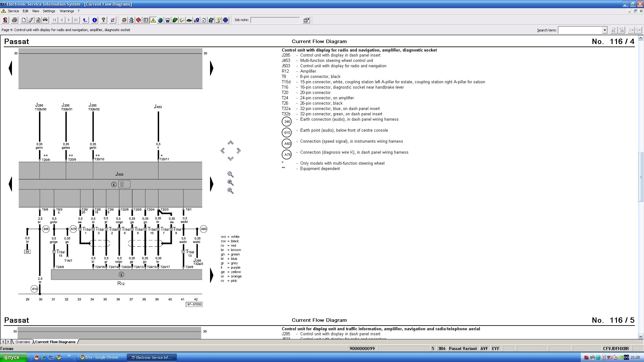
Task: Open the Edit menu
Action: tap(25, 11)
